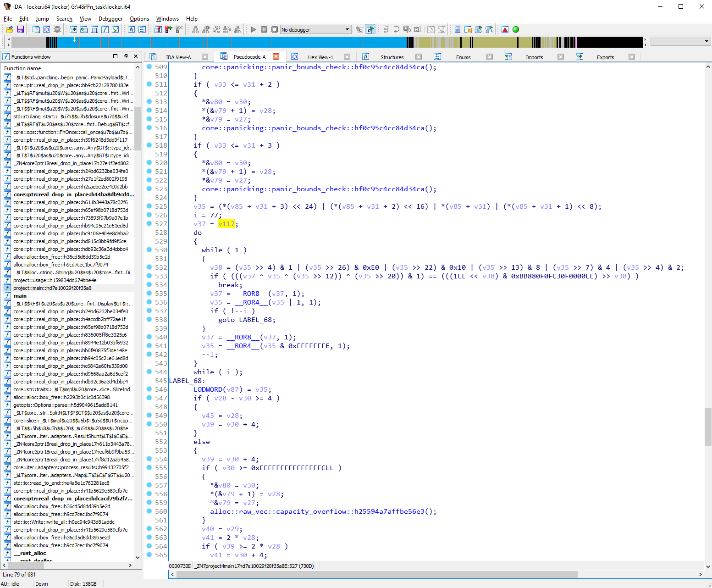Open the Options menu
The height and width of the screenshot is (588, 712).
[x=139, y=19]
